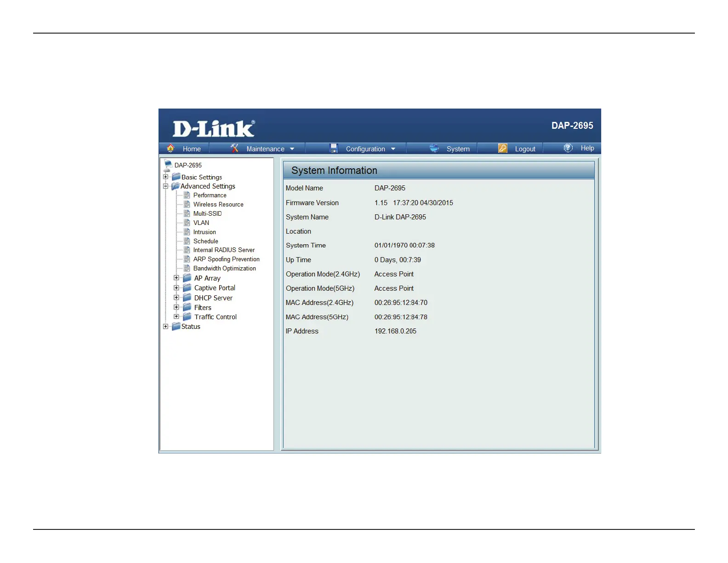This screenshot has height=563, width=728.
Task: Expand the Basic Settings tree node
Action: coord(165,177)
